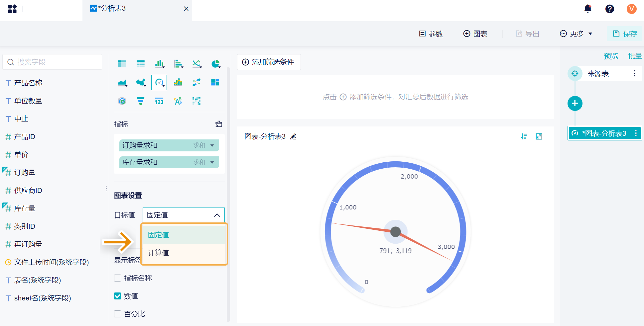This screenshot has width=644, height=326.
Task: Close the *分析表3 tab
Action: point(186,9)
